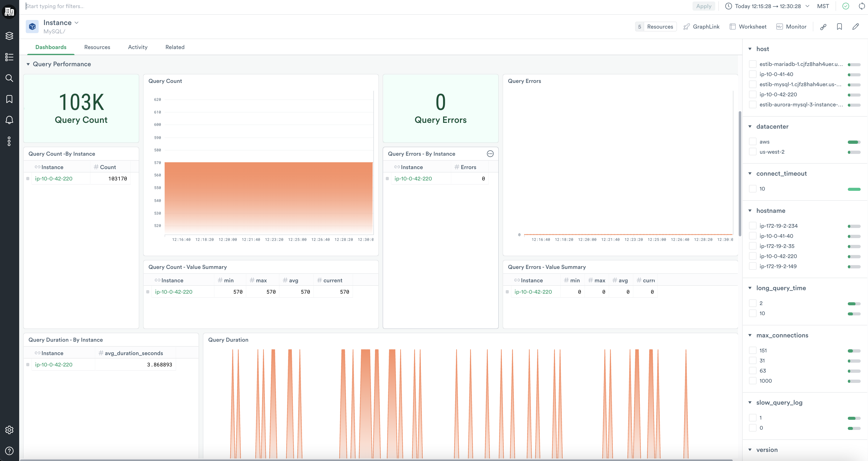Click the search magnifier icon in sidebar
This screenshot has height=461, width=868.
9,78
